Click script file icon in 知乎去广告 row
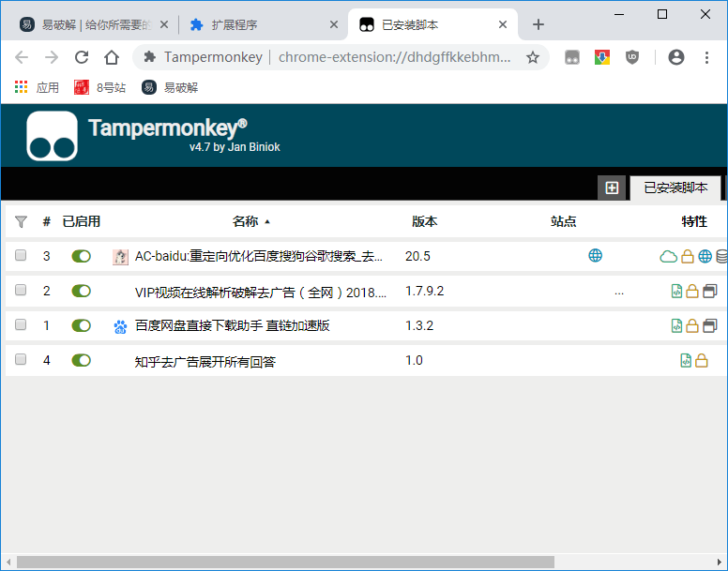The width and height of the screenshot is (728, 571). click(686, 360)
